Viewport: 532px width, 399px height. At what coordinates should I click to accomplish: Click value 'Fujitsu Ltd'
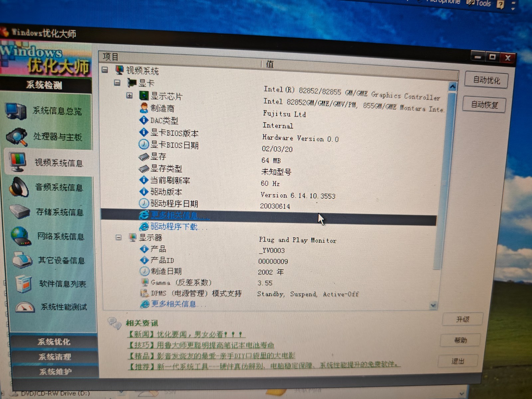pyautogui.click(x=284, y=114)
